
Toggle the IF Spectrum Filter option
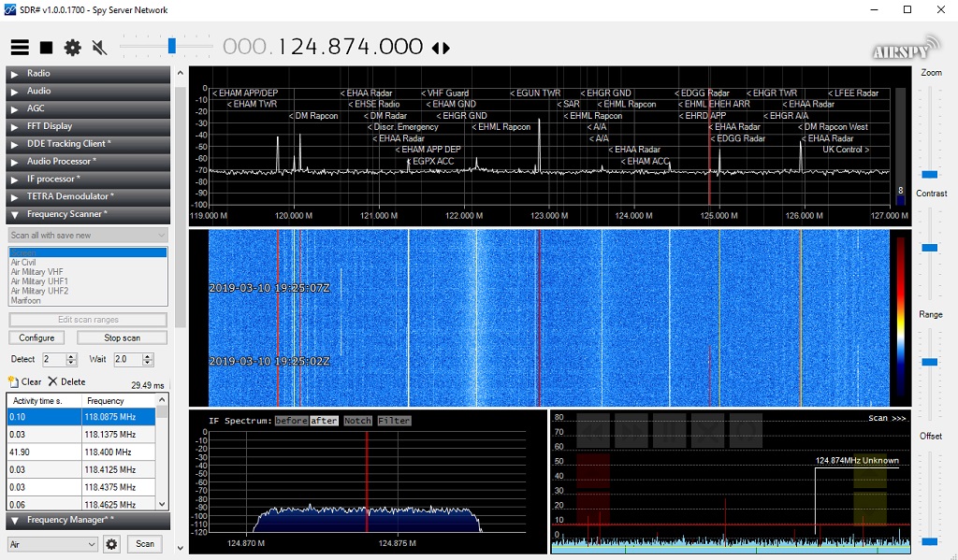[394, 421]
